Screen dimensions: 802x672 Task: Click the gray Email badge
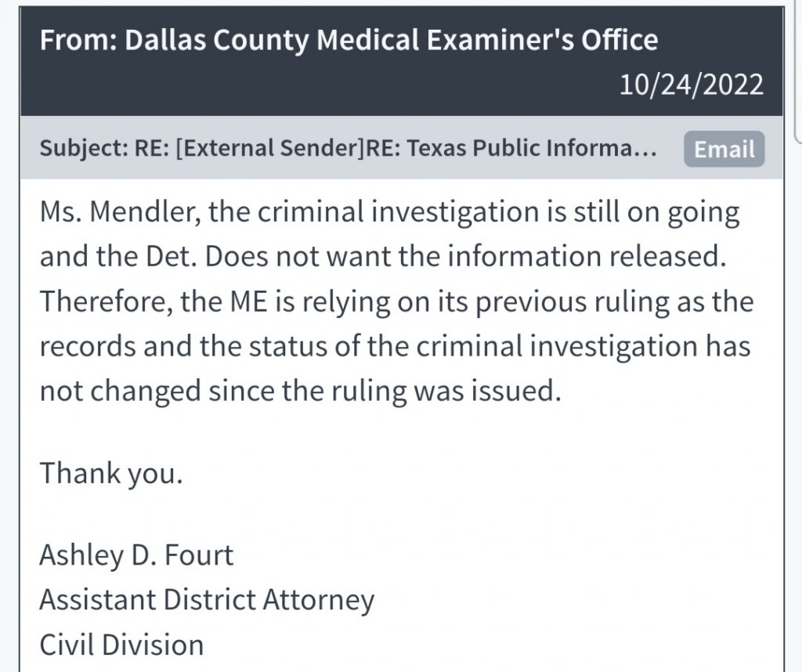coord(724,149)
